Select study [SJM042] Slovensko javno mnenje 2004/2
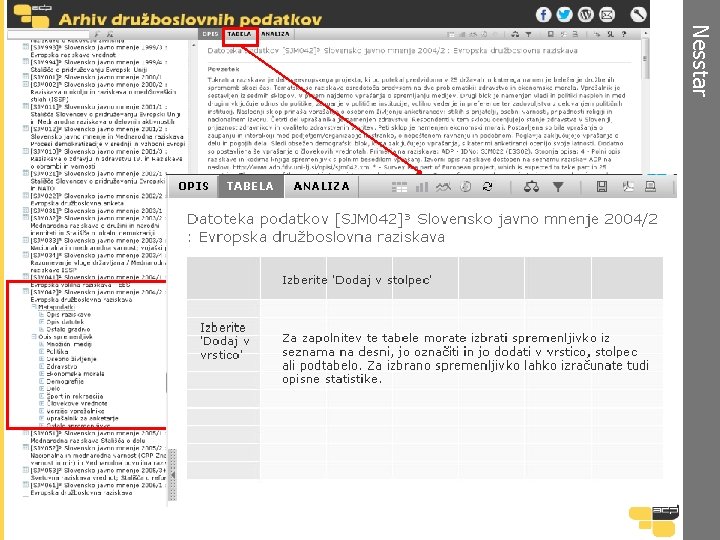This screenshot has height=540, width=720. tap(96, 296)
